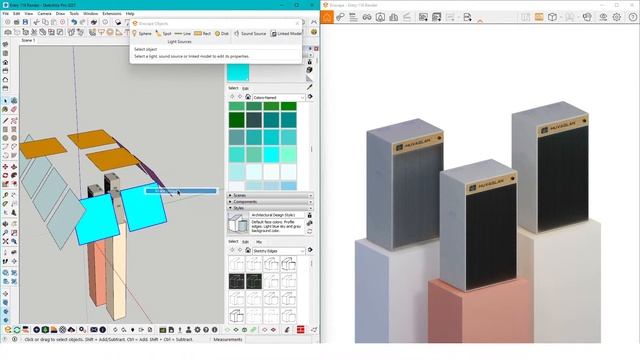Click the details arrow next to Colors-Named
Viewport: 640px width, 360px height.
click(x=311, y=97)
